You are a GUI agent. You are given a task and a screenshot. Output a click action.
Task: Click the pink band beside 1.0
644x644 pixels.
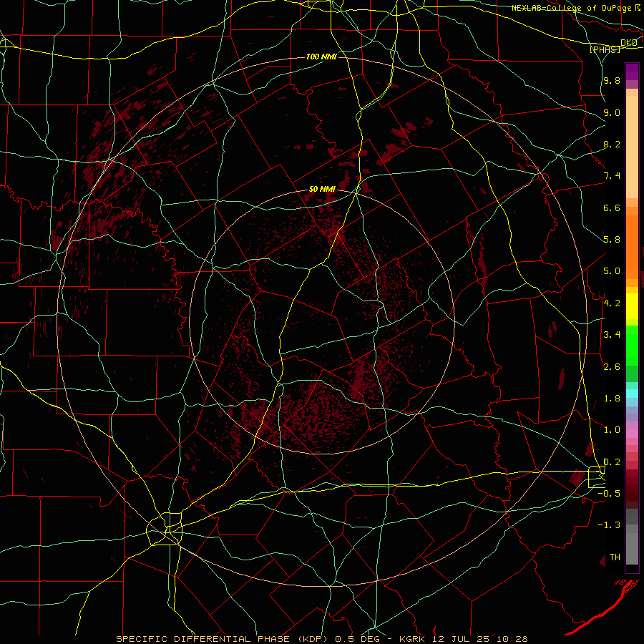pos(632,434)
